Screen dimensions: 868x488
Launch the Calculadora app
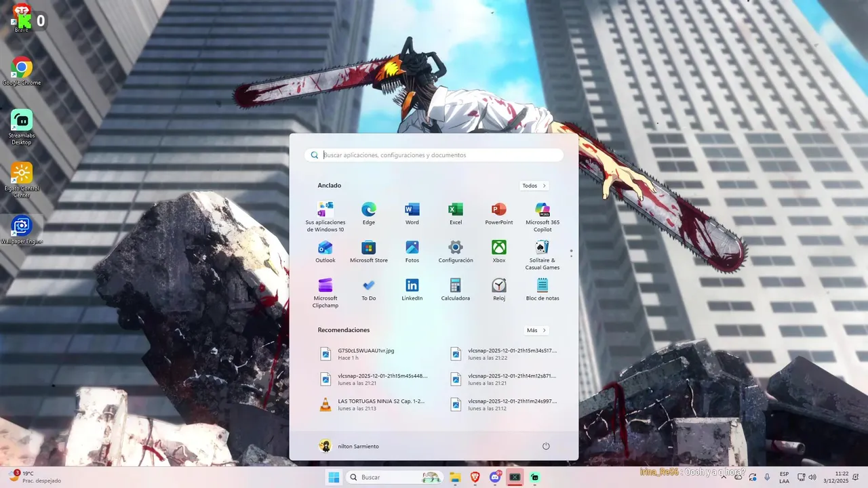(456, 289)
